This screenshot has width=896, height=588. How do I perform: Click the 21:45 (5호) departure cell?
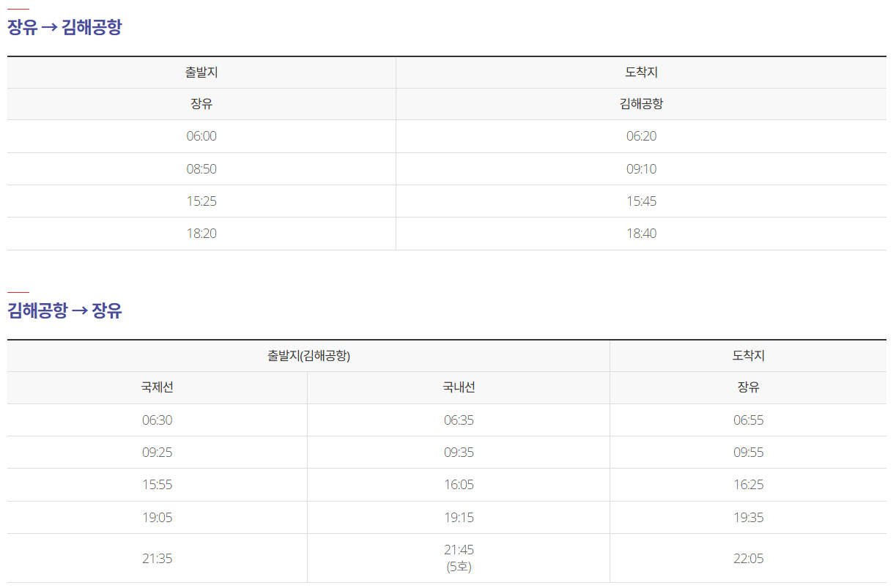pyautogui.click(x=458, y=557)
